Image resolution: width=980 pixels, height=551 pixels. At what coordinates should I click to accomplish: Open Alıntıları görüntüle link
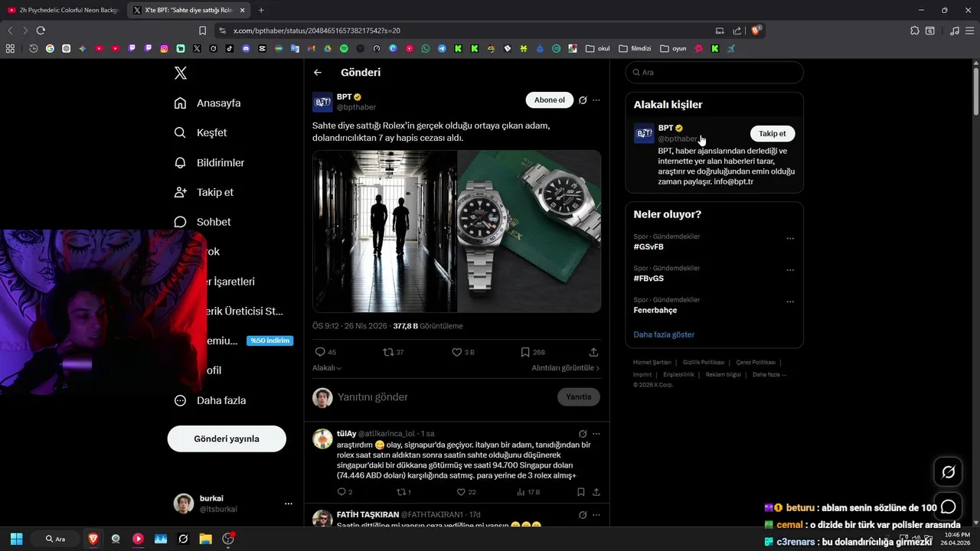click(x=566, y=368)
